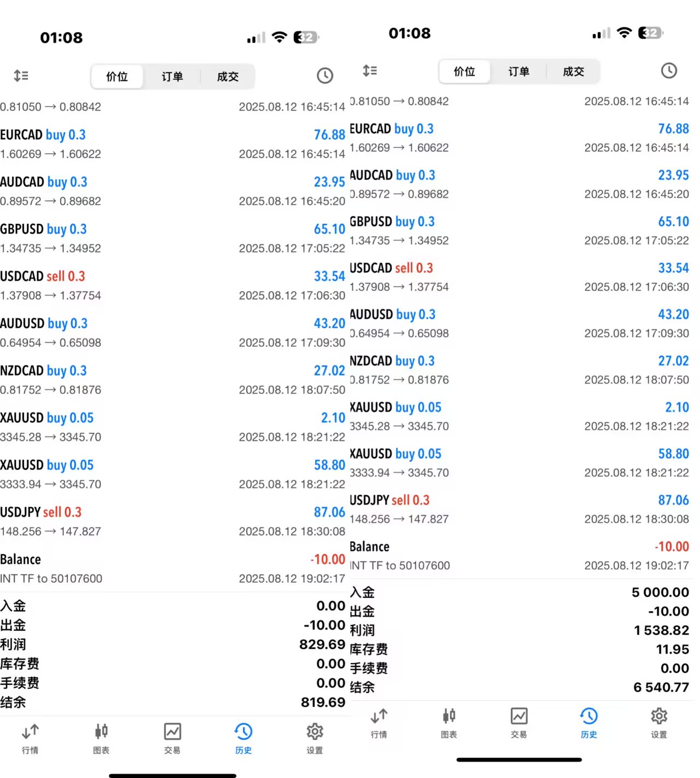The width and height of the screenshot is (700, 778).
Task: Tap the clock icon to change history period
Action: point(325,76)
